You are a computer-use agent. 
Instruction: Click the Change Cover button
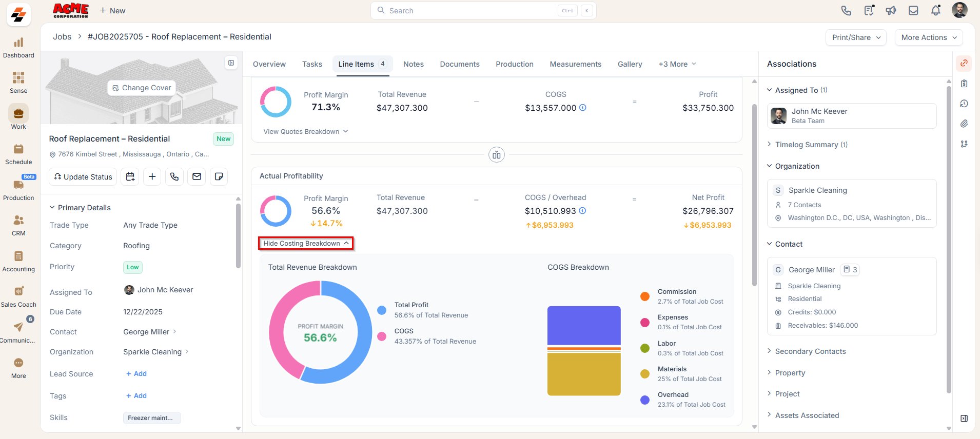[x=142, y=88]
